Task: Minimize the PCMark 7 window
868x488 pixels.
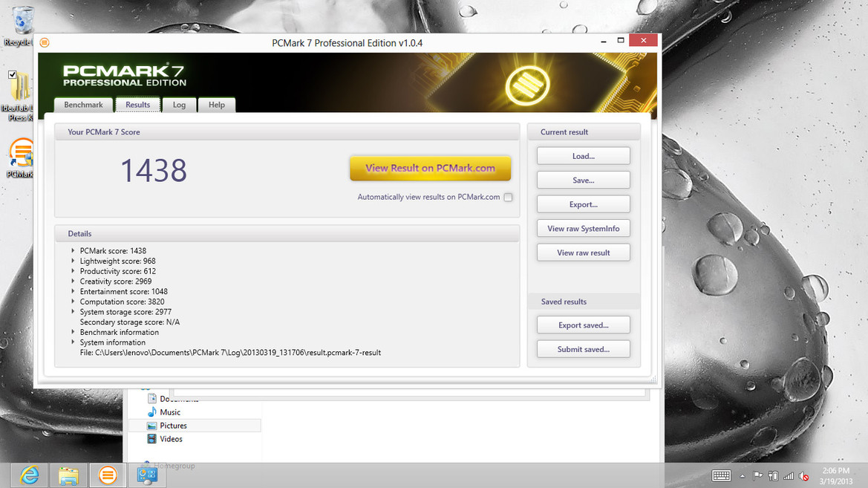Action: (604, 40)
